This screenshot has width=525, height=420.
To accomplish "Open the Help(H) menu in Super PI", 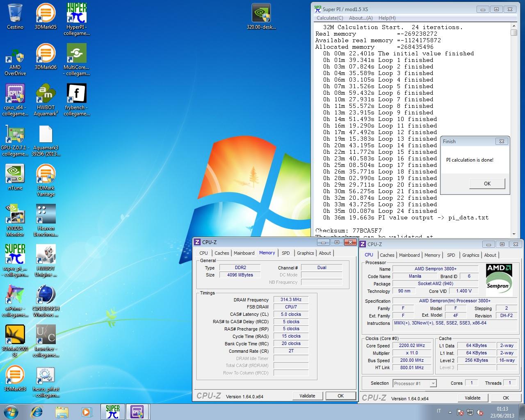I will click(387, 18).
